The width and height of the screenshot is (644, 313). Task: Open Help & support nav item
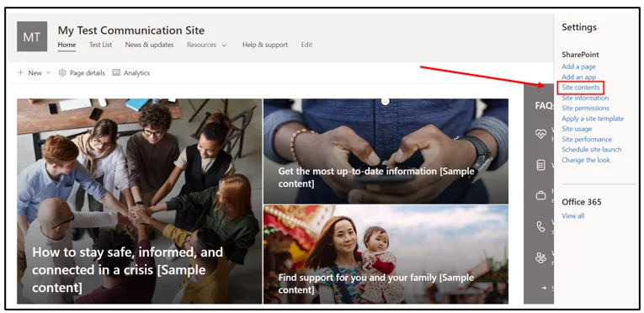pos(265,45)
